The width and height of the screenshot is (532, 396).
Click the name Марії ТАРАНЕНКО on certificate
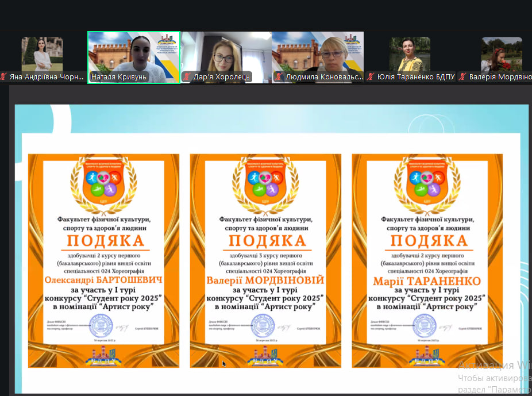coord(427,281)
